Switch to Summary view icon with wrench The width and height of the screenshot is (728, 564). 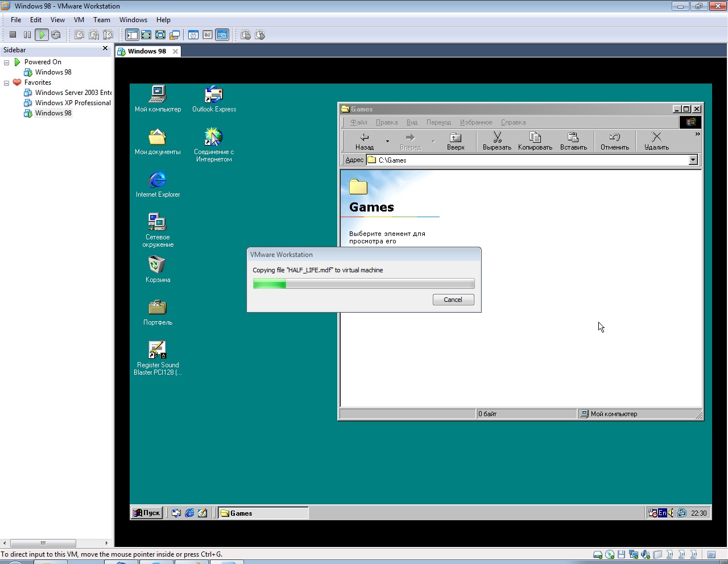(193, 35)
